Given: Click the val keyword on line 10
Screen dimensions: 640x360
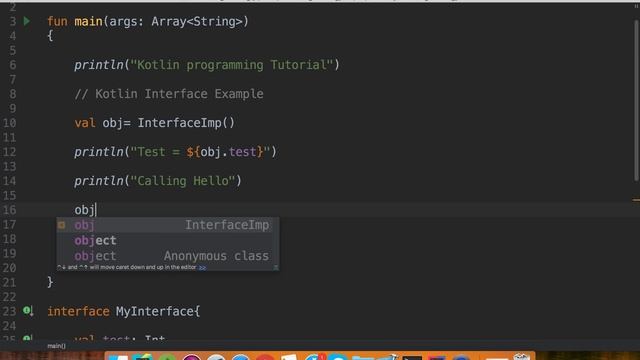Looking at the screenshot, I should [85, 123].
